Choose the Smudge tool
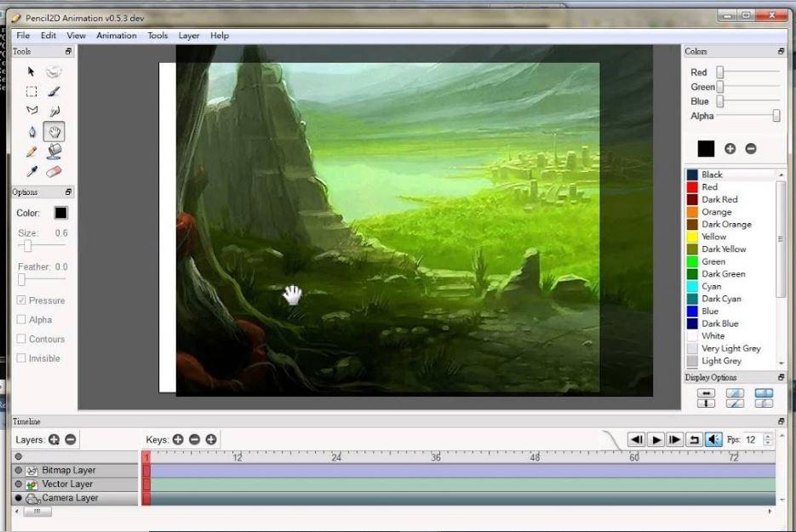Image resolution: width=796 pixels, height=532 pixels. (x=54, y=111)
